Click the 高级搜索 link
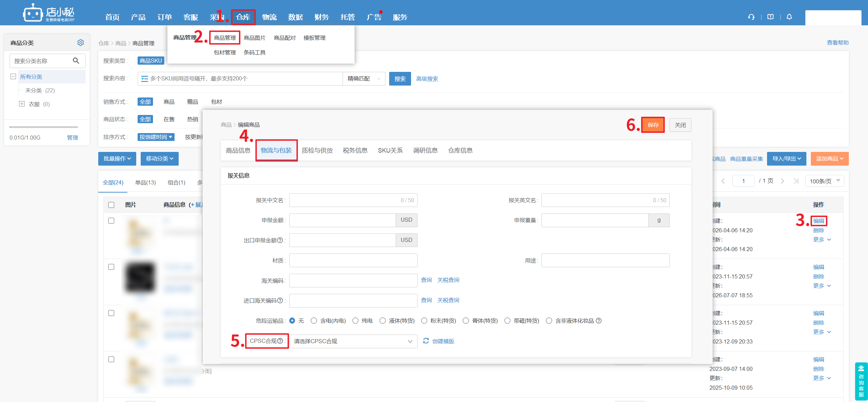 [x=427, y=79]
